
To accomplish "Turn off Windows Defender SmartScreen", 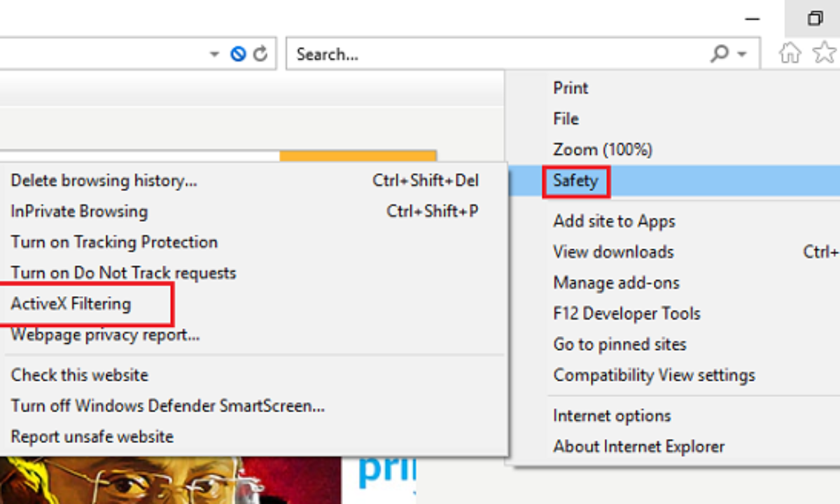I will pos(167,406).
